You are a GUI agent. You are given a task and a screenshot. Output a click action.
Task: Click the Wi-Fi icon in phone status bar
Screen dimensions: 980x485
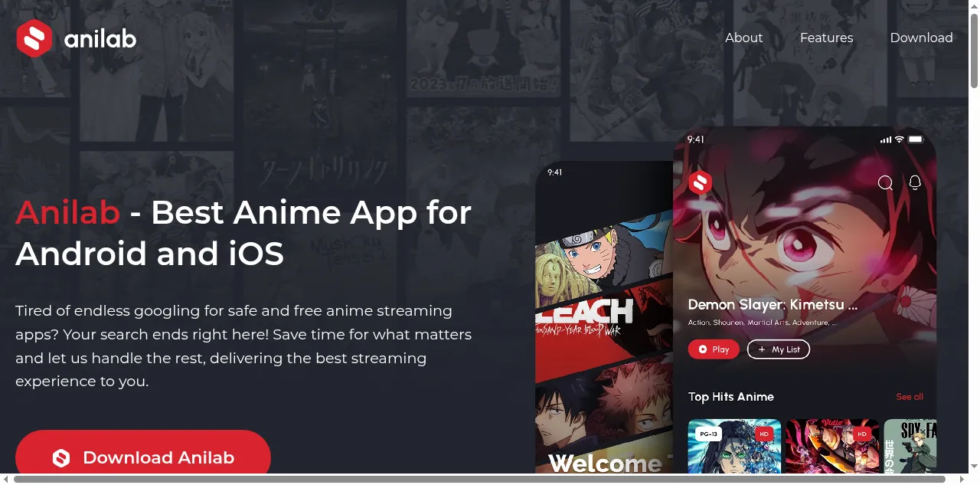(x=900, y=139)
